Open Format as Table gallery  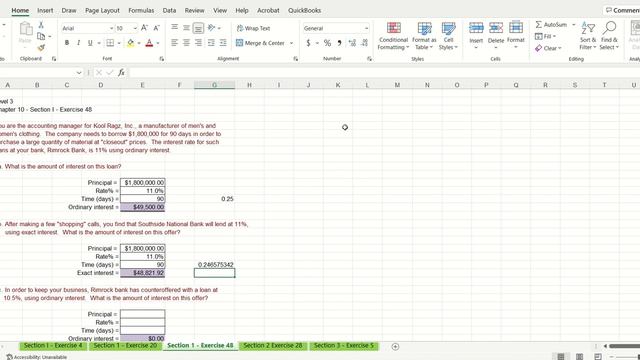pyautogui.click(x=424, y=36)
